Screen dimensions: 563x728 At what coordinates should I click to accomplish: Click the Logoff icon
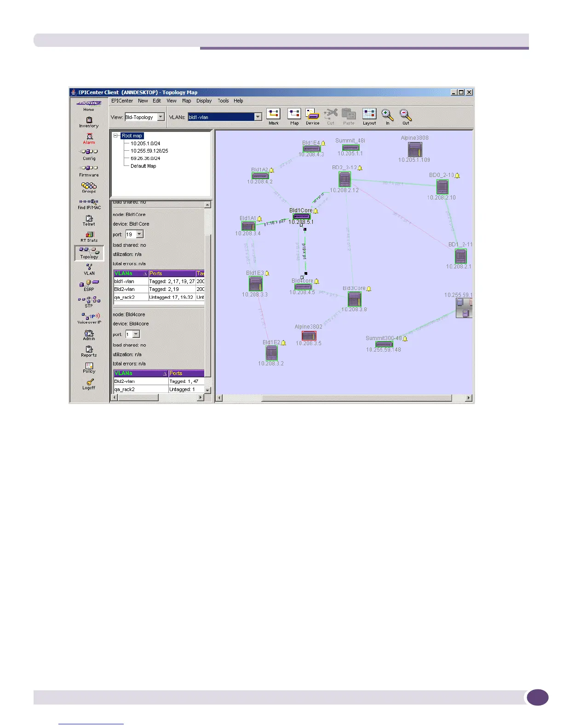point(89,384)
